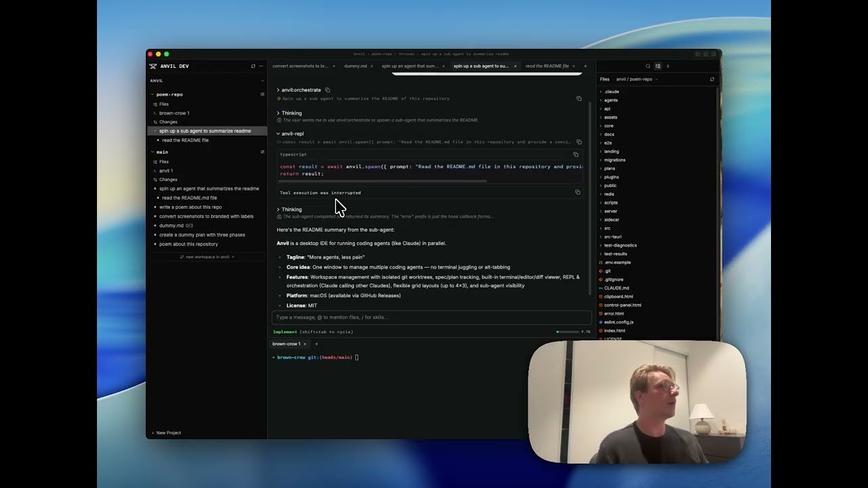Image resolution: width=868 pixels, height=488 pixels.
Task: Click the new workspace in anvil button
Action: pos(208,257)
